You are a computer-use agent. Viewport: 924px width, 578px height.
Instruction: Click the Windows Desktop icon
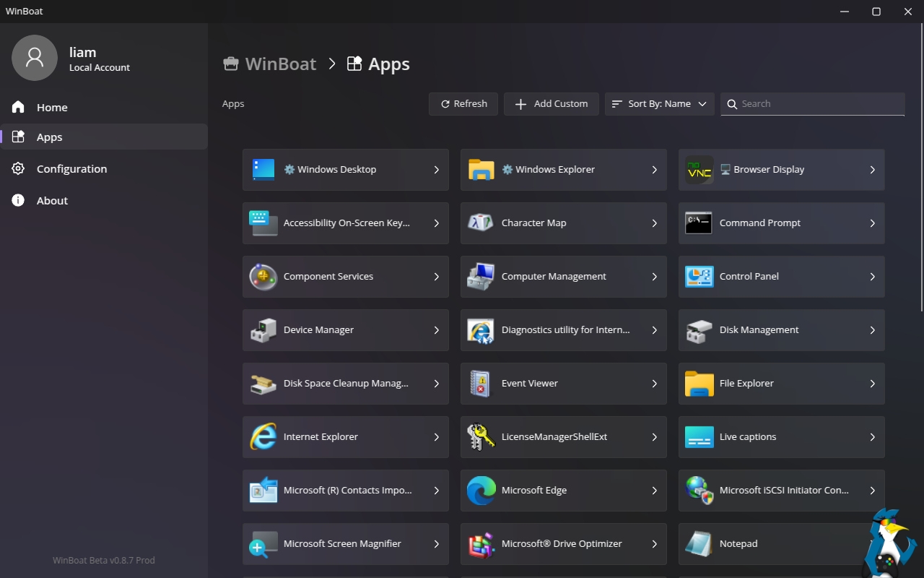(x=263, y=170)
